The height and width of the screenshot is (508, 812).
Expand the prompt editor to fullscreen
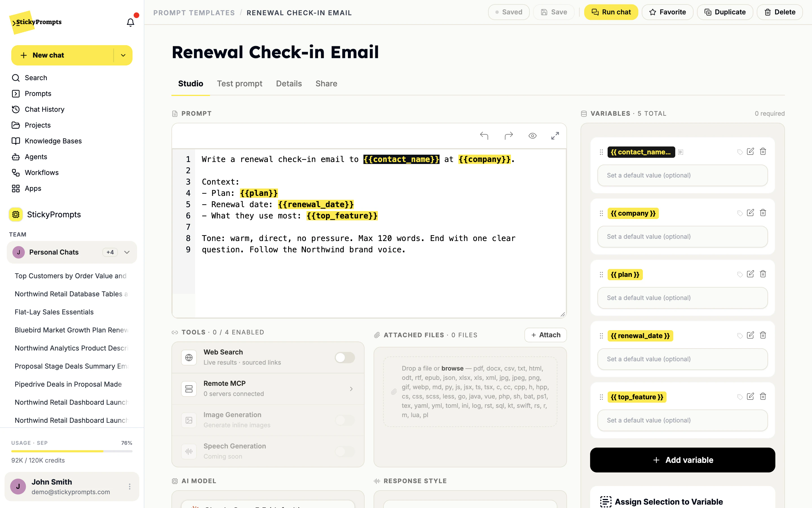click(555, 136)
